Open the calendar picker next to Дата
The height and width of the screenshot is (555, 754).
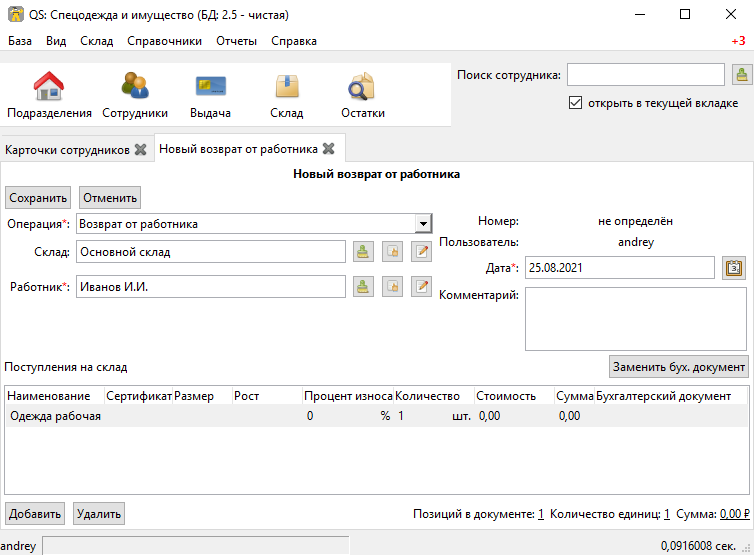(734, 267)
